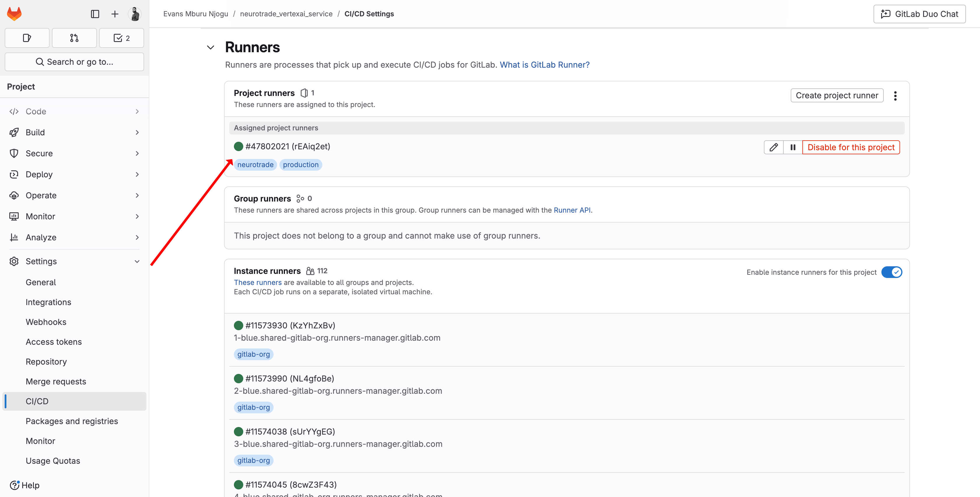Open the user avatar menu
The width and height of the screenshot is (980, 497).
pos(135,14)
